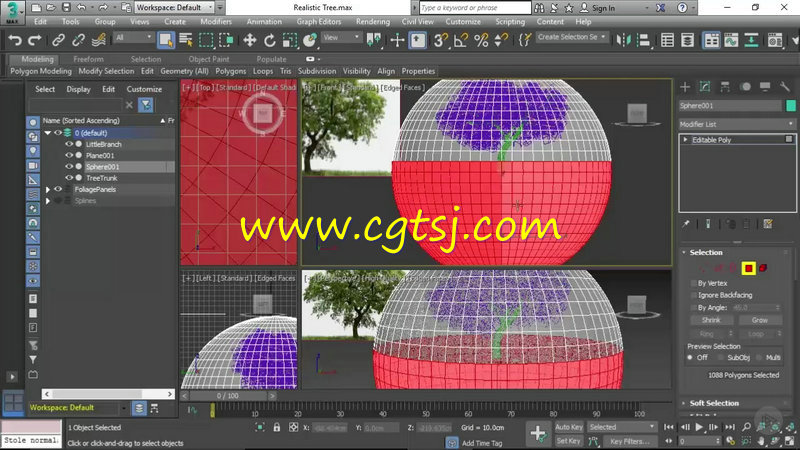Activate Select and Rotate tool
The width and height of the screenshot is (800, 450).
(269, 40)
